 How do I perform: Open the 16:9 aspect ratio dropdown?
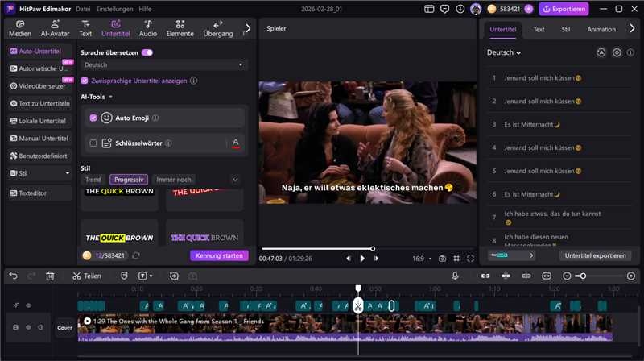pyautogui.click(x=421, y=259)
